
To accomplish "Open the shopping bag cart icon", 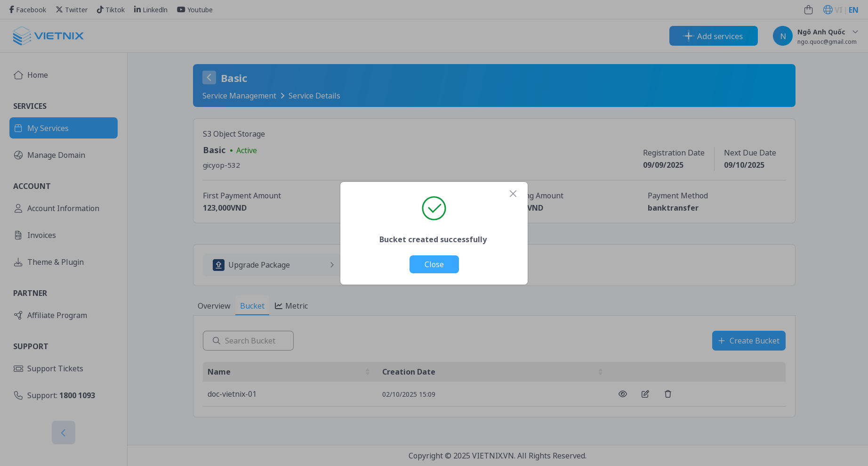I will coord(808,10).
